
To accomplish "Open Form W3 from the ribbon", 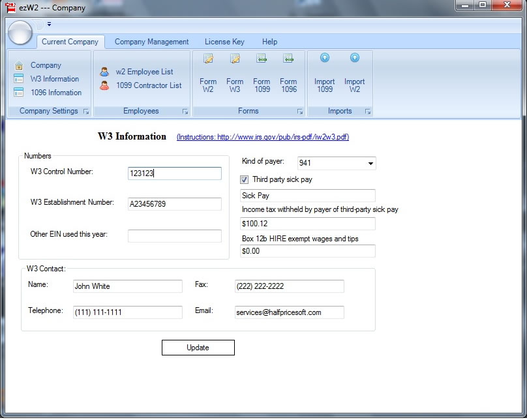I will coord(235,74).
